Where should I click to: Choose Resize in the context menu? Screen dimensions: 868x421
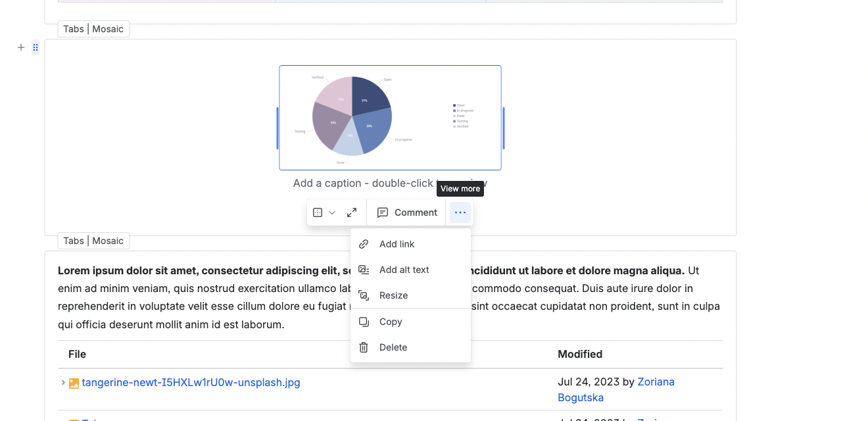tap(410, 295)
